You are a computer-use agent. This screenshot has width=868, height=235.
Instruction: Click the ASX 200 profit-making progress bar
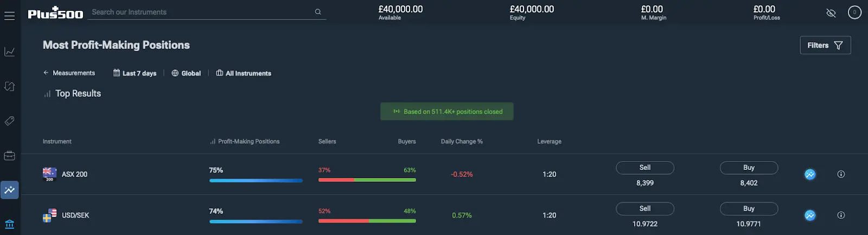(256, 181)
